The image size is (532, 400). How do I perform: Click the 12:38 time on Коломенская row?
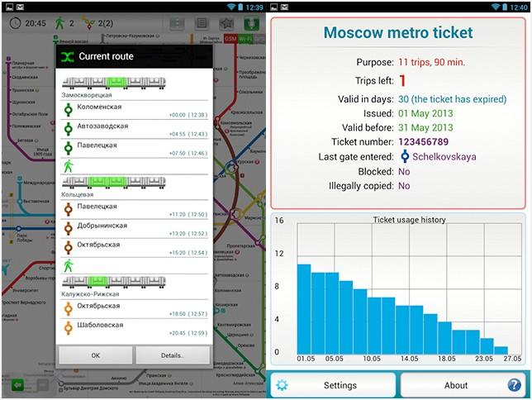[x=197, y=115]
